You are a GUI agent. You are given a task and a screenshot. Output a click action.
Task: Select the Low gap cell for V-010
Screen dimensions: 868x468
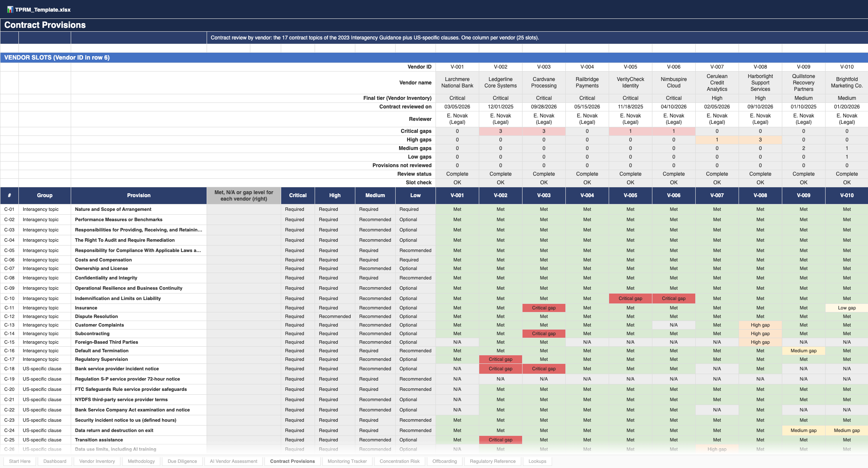coord(847,308)
